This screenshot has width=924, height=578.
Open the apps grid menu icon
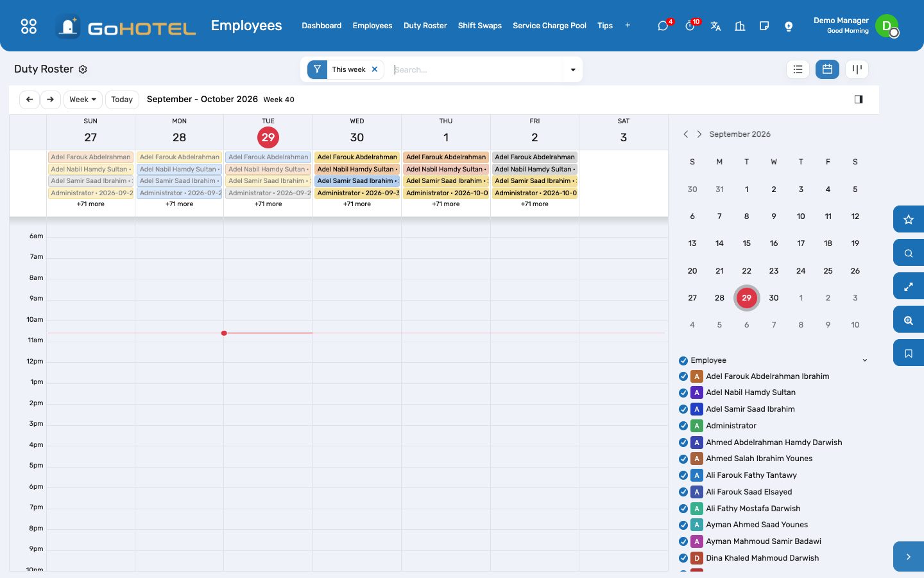pos(29,26)
